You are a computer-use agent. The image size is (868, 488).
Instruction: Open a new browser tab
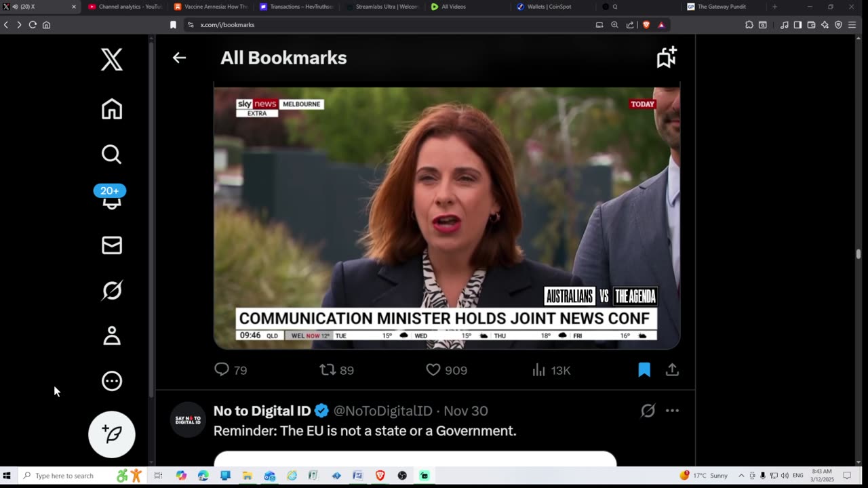tap(774, 7)
